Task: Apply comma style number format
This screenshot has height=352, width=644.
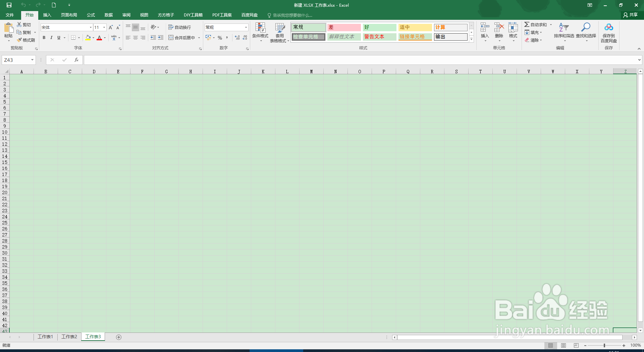Action: click(x=227, y=38)
